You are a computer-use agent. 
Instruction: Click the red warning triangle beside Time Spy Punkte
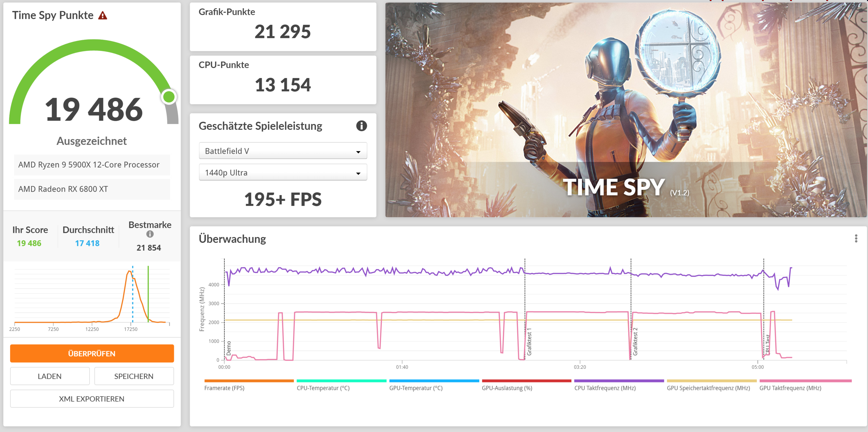[103, 16]
